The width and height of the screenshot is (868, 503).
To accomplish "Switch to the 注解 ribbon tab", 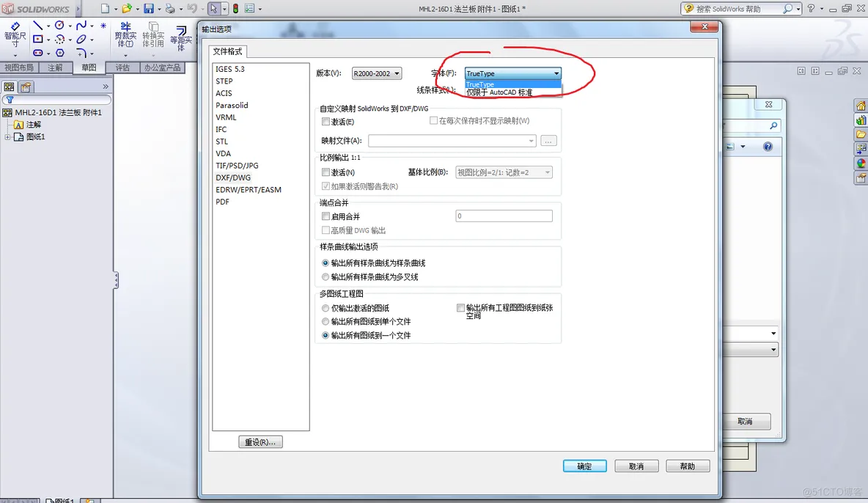I will (55, 67).
